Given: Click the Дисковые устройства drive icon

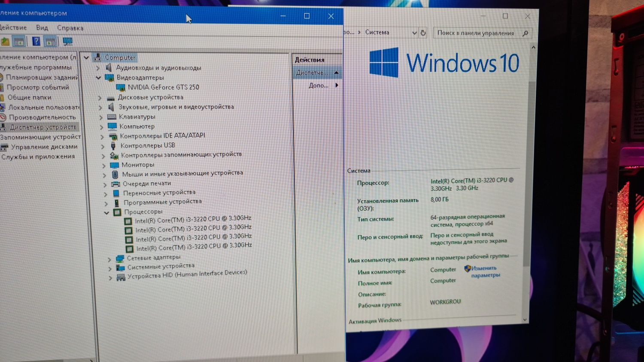Looking at the screenshot, I should tap(111, 97).
